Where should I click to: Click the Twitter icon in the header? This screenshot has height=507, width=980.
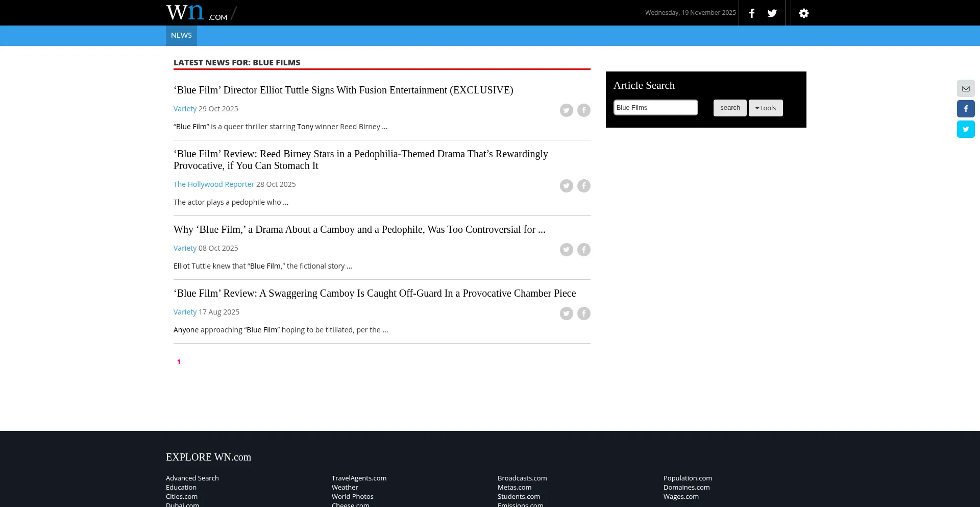pos(772,13)
